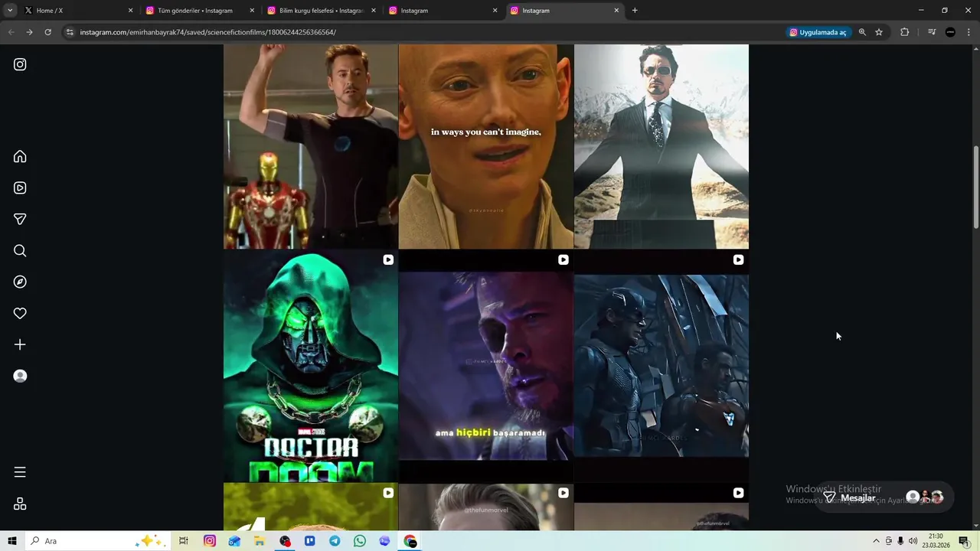Viewport: 980px width, 551px height.
Task: Click Uygulamada aç button
Action: coord(818,32)
